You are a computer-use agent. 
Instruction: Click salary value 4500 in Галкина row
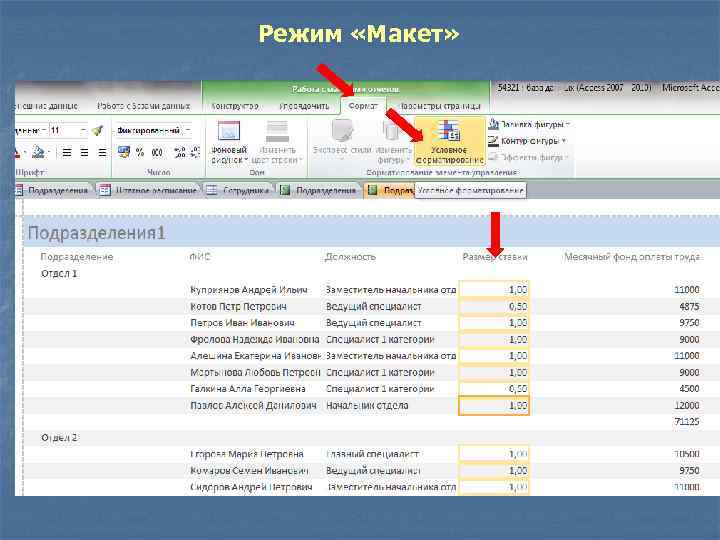click(x=689, y=389)
